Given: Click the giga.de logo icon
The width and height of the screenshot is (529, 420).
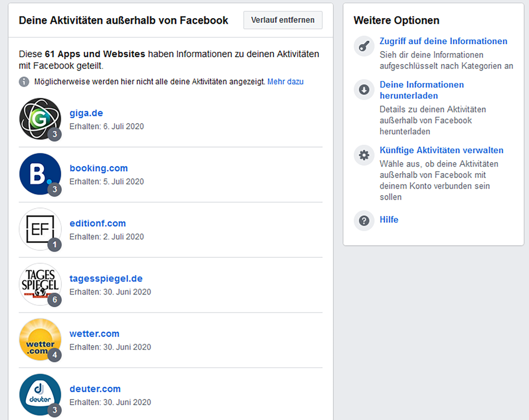Looking at the screenshot, I should point(40,119).
